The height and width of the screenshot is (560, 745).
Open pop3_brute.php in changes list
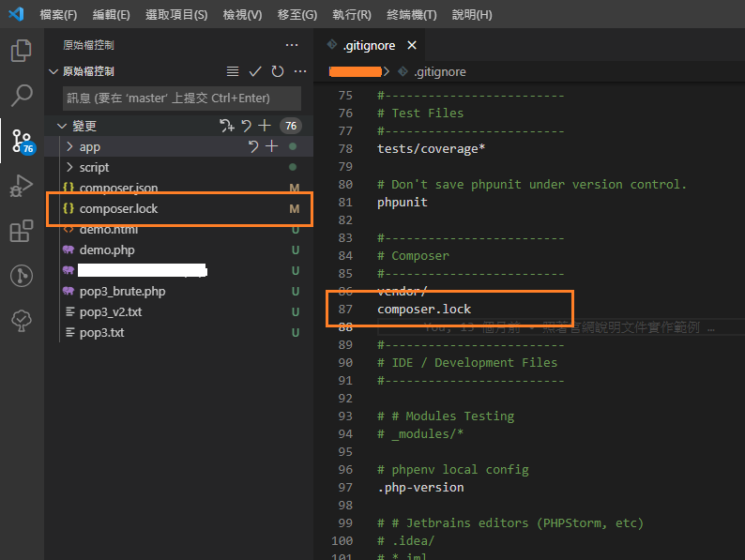click(122, 291)
